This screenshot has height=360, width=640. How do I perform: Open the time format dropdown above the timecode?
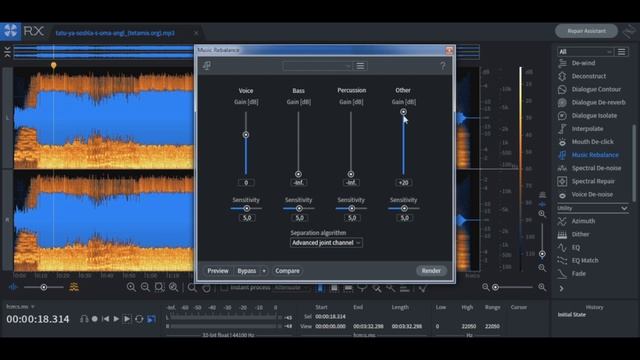point(20,307)
